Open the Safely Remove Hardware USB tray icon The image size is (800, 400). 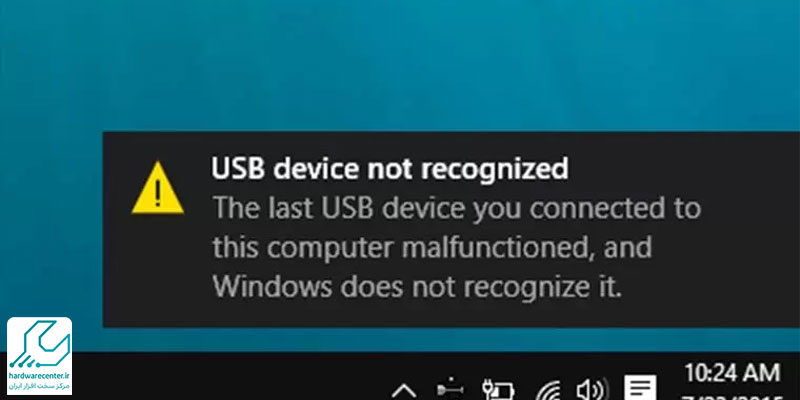449,389
